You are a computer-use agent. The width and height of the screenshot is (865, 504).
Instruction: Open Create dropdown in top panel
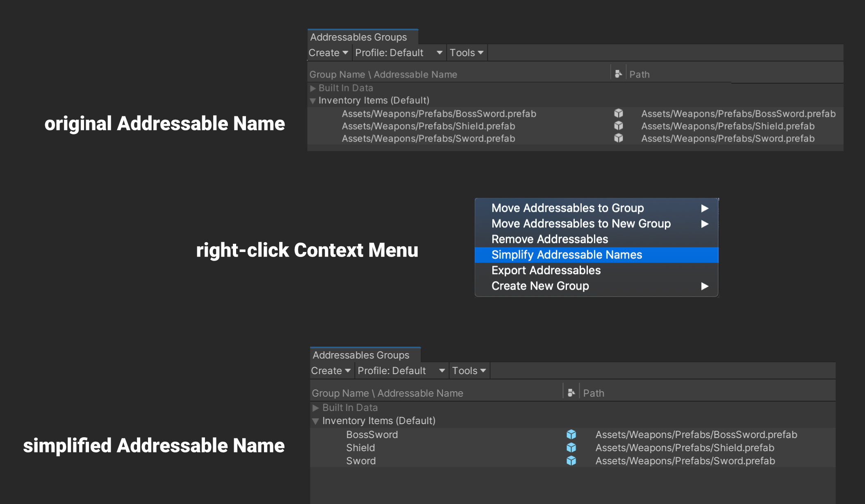click(328, 53)
